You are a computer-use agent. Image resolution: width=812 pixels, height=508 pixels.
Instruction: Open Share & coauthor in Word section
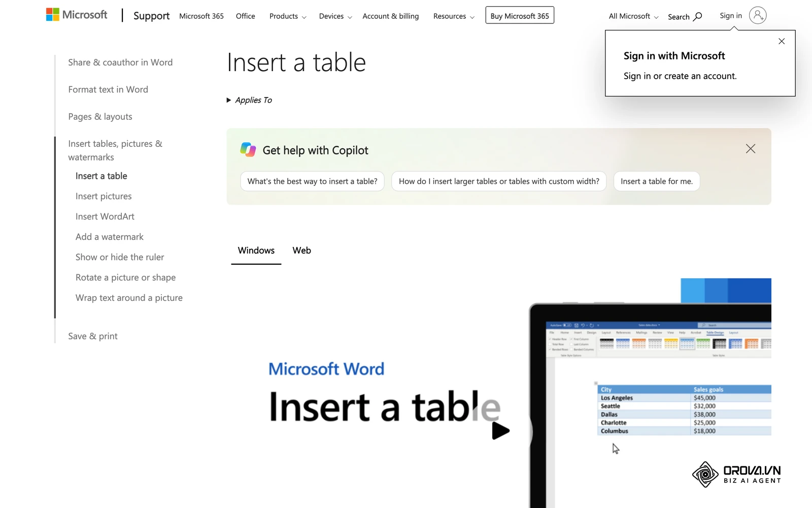120,62
